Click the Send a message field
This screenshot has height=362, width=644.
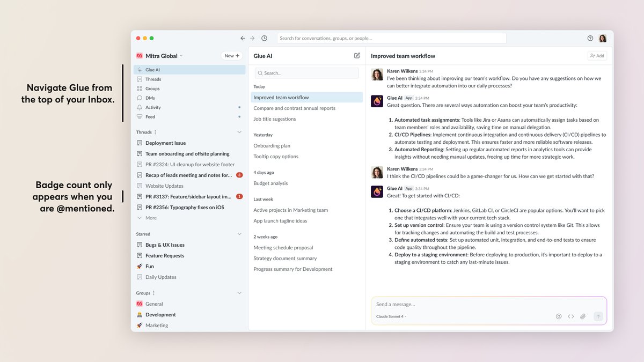489,304
